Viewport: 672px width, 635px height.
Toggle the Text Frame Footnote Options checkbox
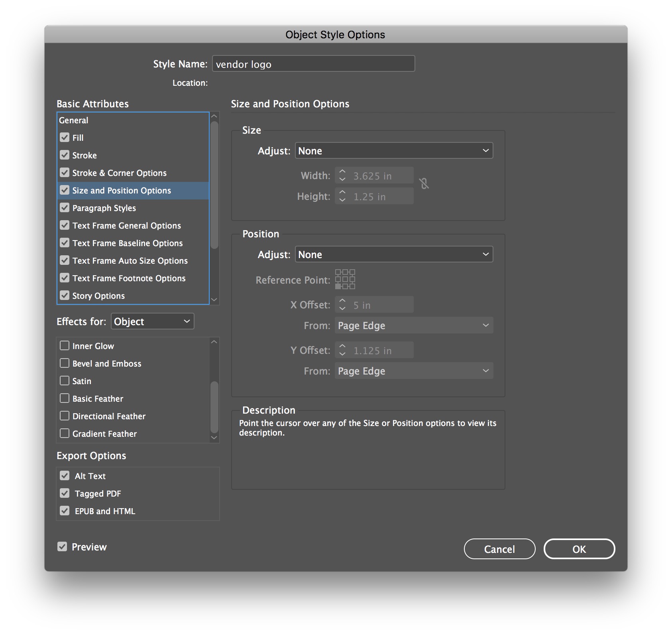[65, 278]
